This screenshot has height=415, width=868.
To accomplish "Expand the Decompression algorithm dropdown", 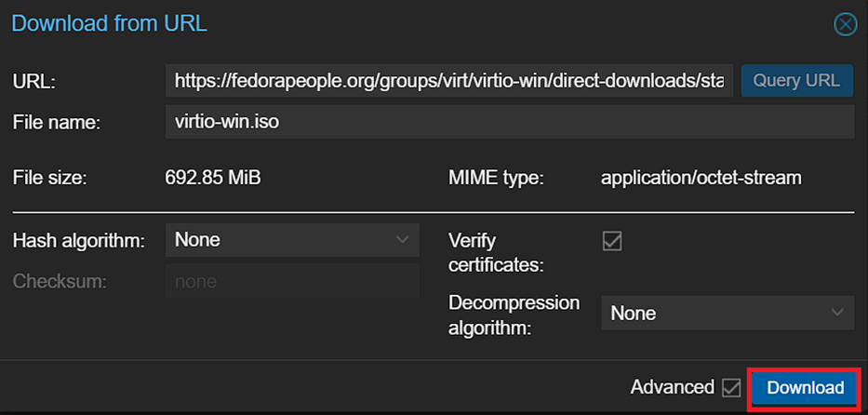I will pos(727,314).
